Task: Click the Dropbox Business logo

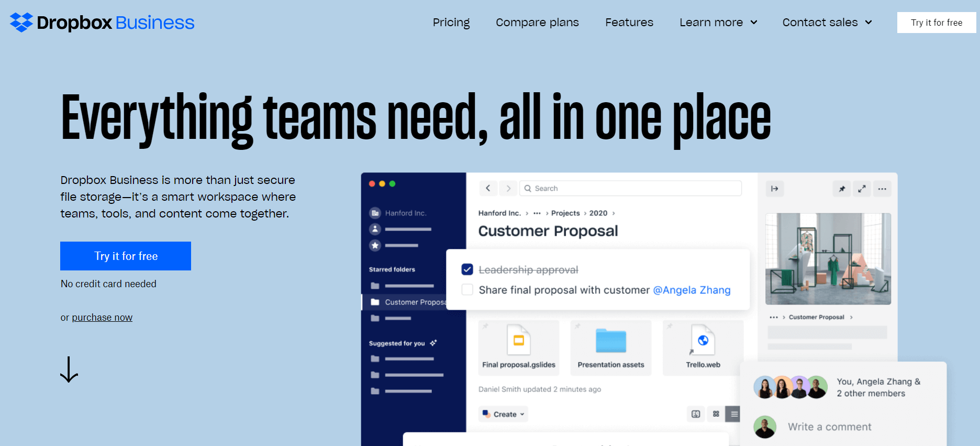Action: (x=102, y=23)
